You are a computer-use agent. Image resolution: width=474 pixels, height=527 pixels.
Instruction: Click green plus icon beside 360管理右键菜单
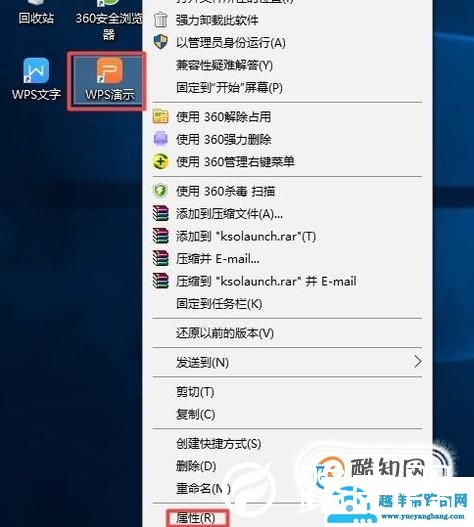tap(160, 161)
